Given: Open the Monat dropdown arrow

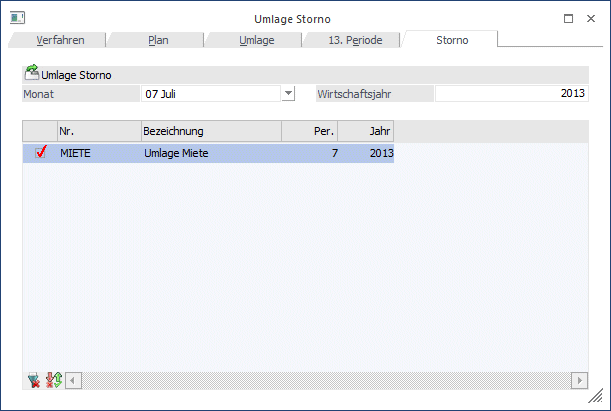Looking at the screenshot, I should pyautogui.click(x=288, y=93).
